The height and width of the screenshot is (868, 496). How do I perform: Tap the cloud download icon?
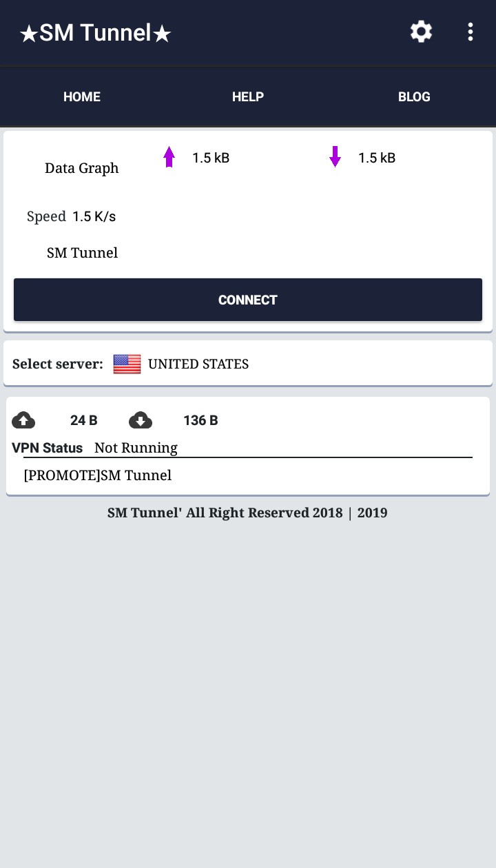[141, 420]
